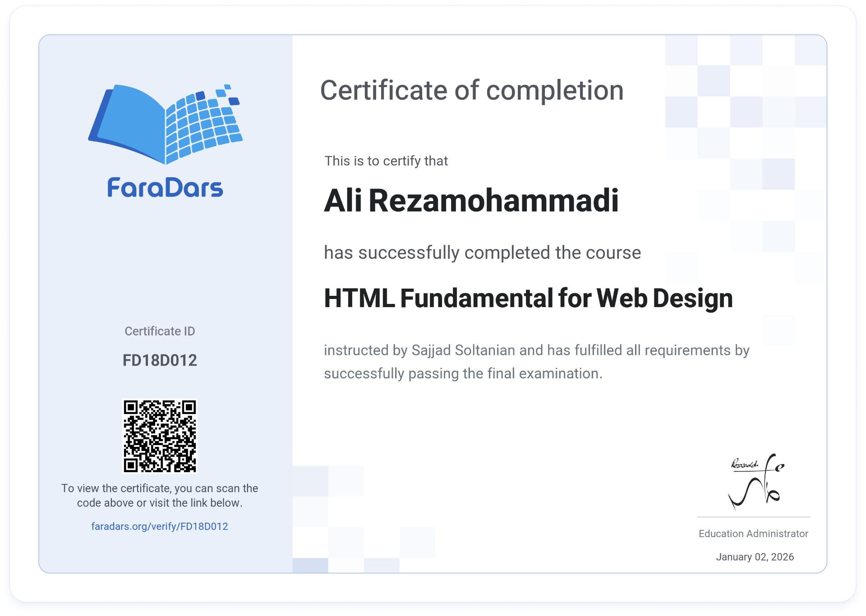Click the top-left QR code finder square

point(131,408)
